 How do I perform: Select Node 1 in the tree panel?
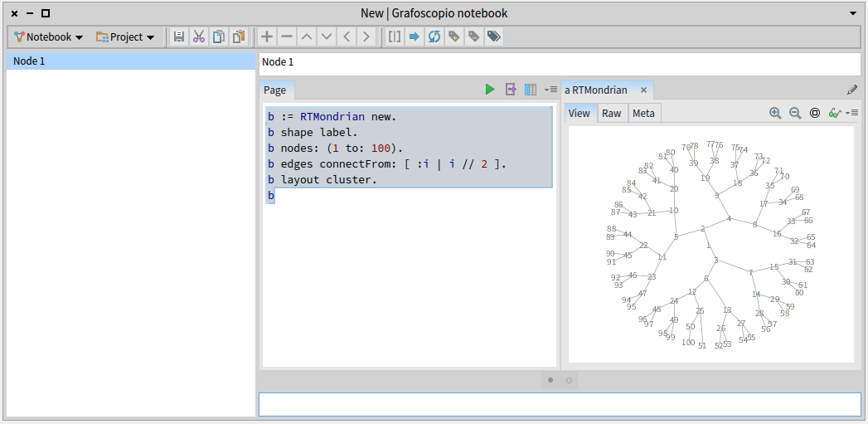(x=131, y=61)
